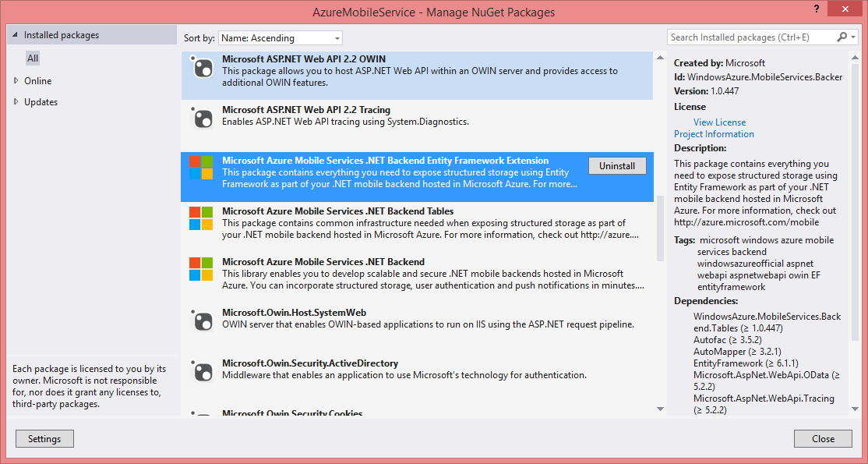Click the details pane scroll down arrow

point(856,409)
